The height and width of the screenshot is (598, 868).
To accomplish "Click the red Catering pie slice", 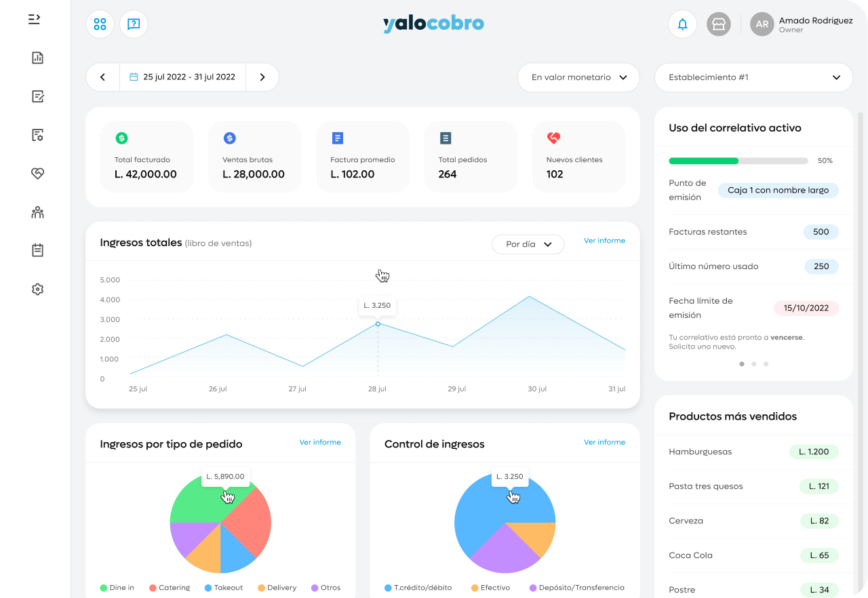I will 250,521.
